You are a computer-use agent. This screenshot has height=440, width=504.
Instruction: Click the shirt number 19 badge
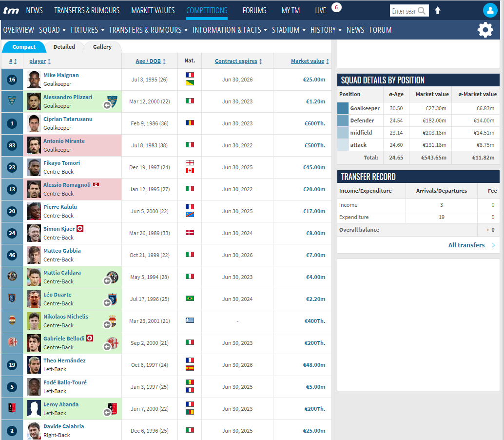(12, 365)
